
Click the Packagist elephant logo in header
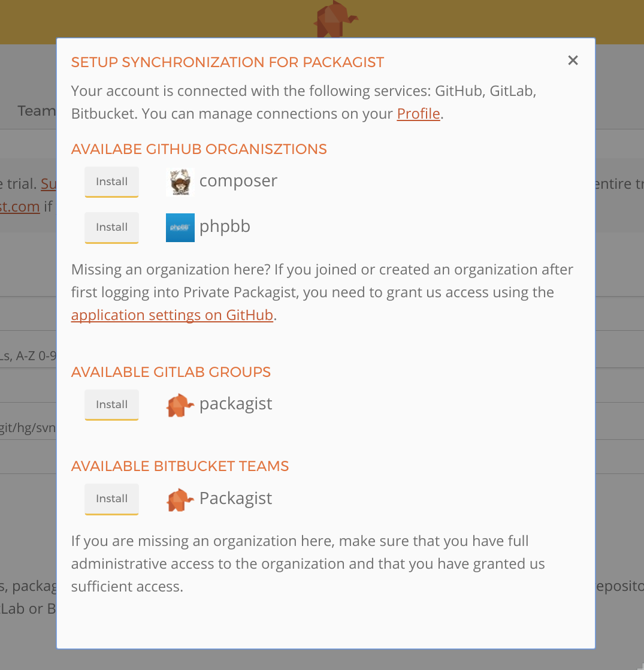pos(335,19)
